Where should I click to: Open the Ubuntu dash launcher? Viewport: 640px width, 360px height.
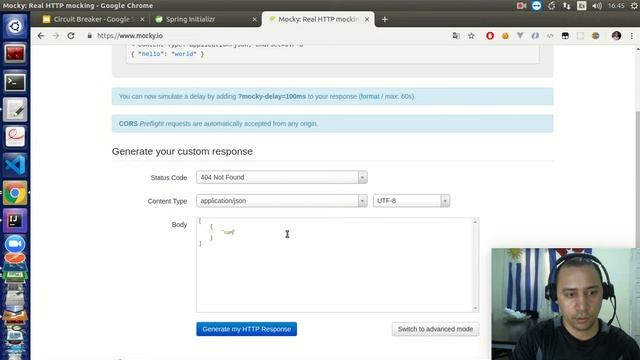coord(15,26)
